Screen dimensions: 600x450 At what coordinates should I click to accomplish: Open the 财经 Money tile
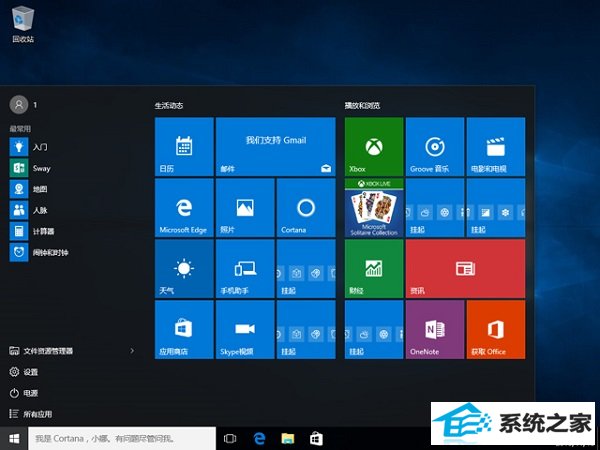click(x=374, y=269)
